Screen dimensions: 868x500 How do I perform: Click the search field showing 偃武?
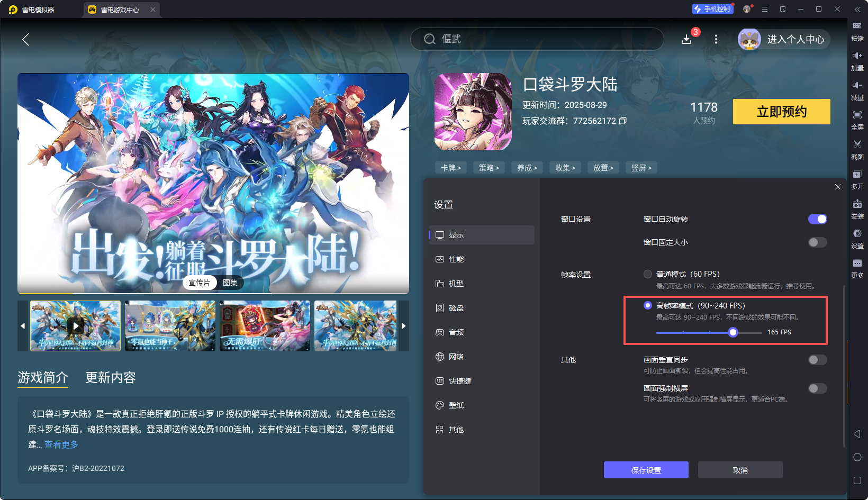(537, 39)
